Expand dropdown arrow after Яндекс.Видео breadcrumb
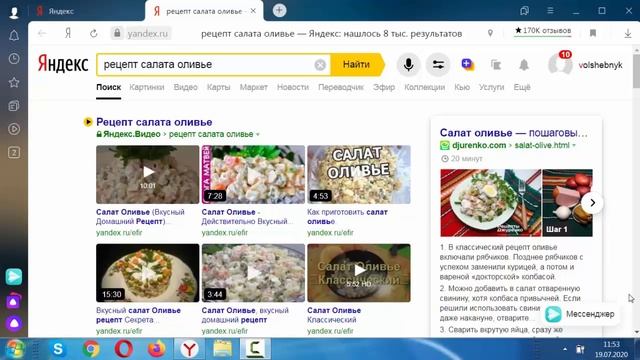The width and height of the screenshot is (640, 360). pyautogui.click(x=258, y=134)
